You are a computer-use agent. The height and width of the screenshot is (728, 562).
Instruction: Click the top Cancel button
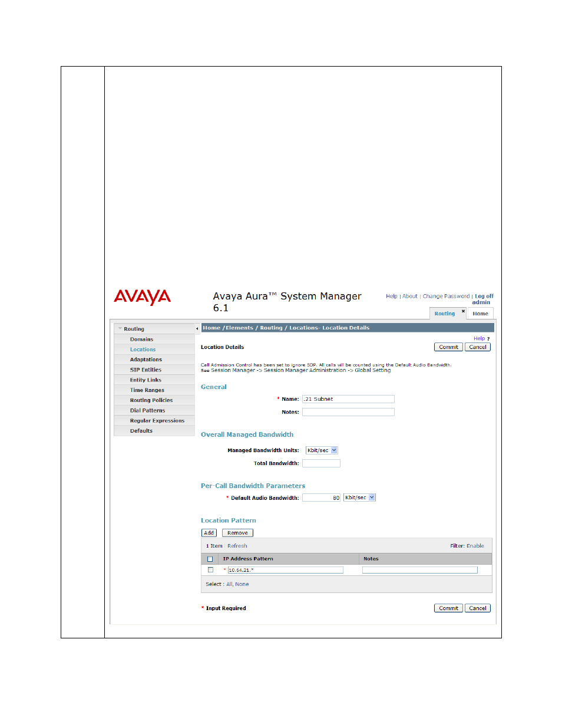(x=478, y=347)
